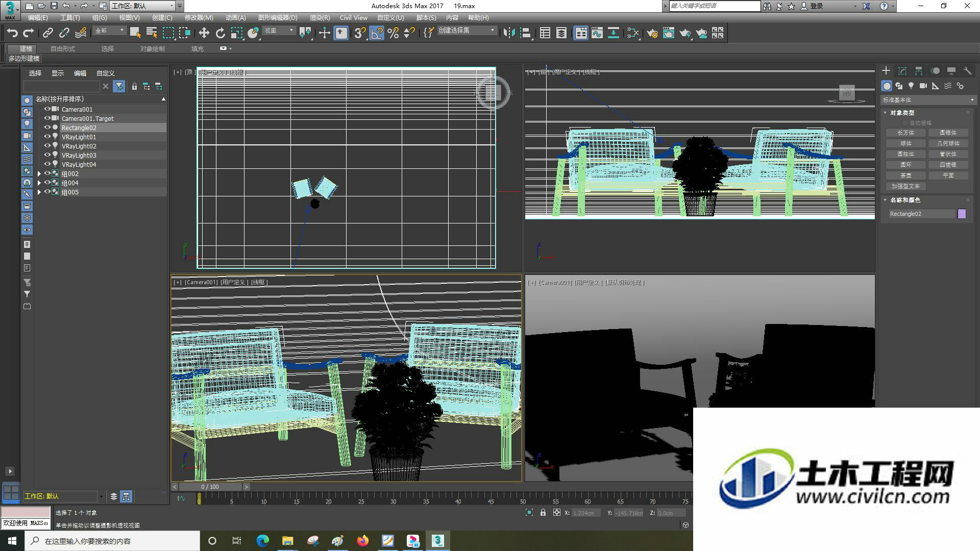Open the 创建选择集 named selection dropdown
The image size is (980, 551).
point(467,31)
